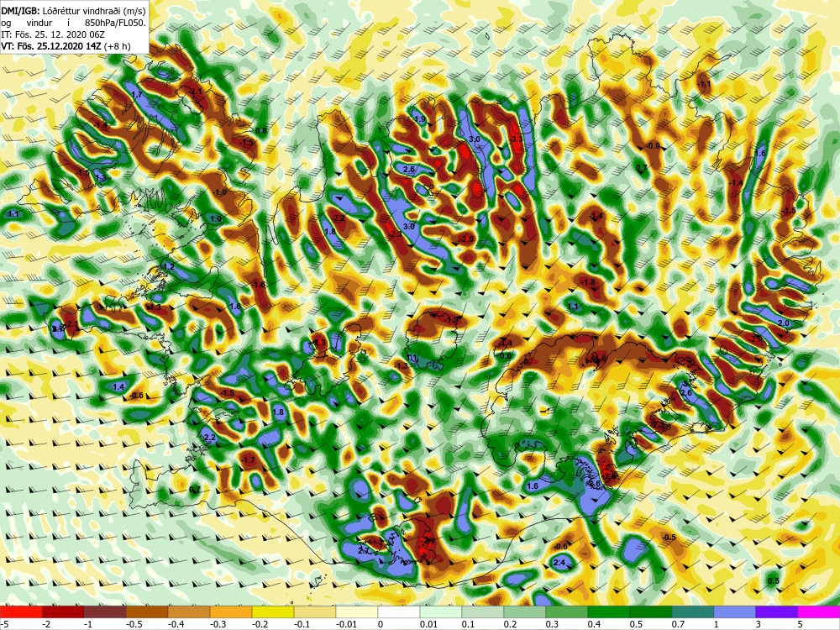Click the '-0.9' value label on the map
The width and height of the screenshot is (840, 630).
653,145
